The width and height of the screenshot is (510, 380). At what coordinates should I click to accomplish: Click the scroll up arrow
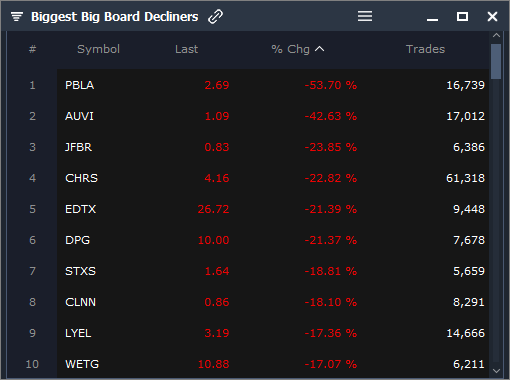pyautogui.click(x=496, y=35)
